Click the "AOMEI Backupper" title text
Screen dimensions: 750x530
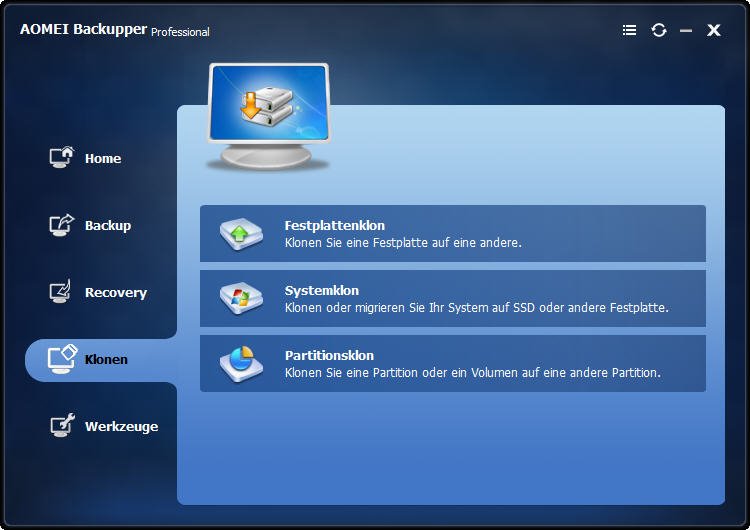tap(83, 29)
